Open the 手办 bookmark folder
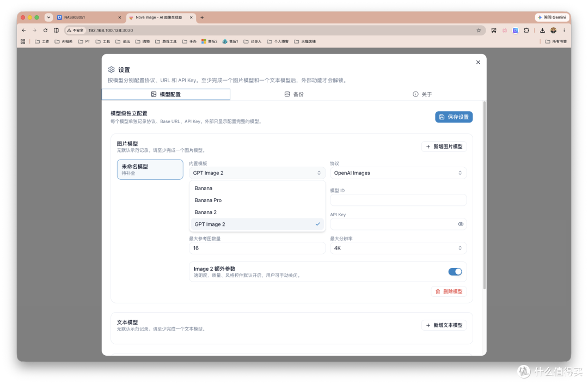The height and width of the screenshot is (384, 588). pos(189,41)
